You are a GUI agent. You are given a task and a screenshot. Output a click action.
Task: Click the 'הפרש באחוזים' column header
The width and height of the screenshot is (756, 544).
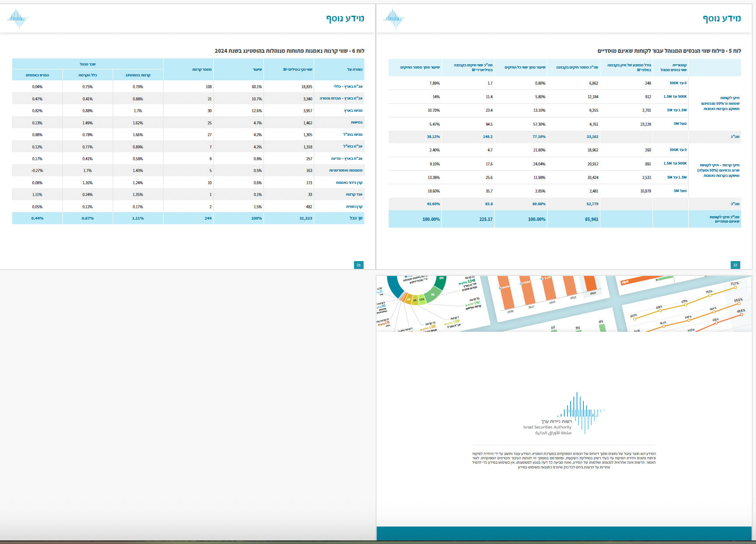pyautogui.click(x=38, y=75)
